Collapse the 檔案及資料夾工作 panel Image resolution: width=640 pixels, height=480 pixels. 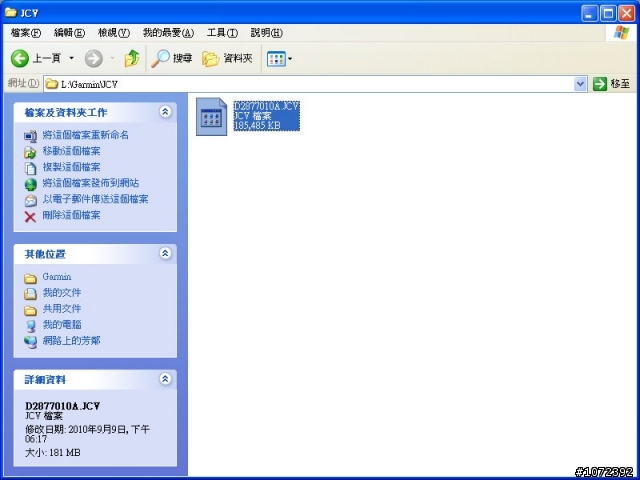coord(165,111)
